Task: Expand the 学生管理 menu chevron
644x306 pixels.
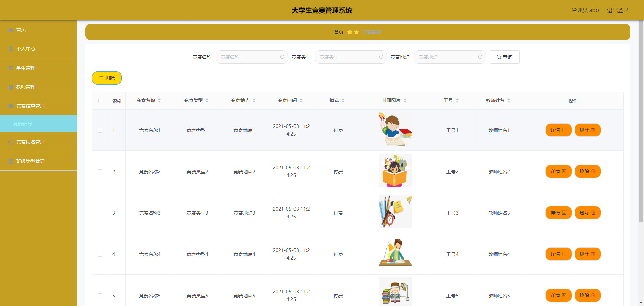Action: [69, 68]
